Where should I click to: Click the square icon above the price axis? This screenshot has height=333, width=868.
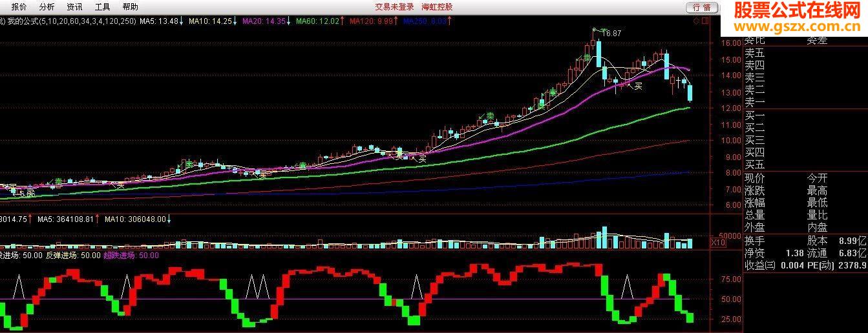pyautogui.click(x=704, y=21)
